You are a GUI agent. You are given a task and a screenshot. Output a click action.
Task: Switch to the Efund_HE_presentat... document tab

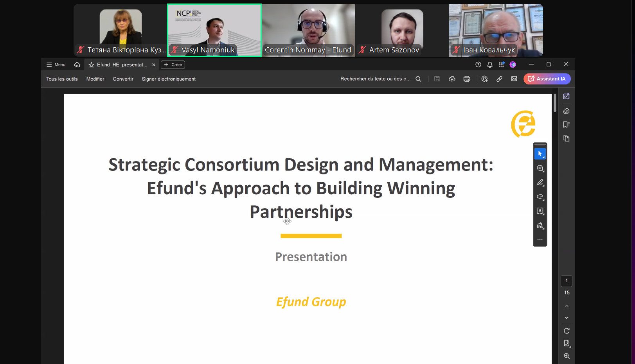click(122, 65)
